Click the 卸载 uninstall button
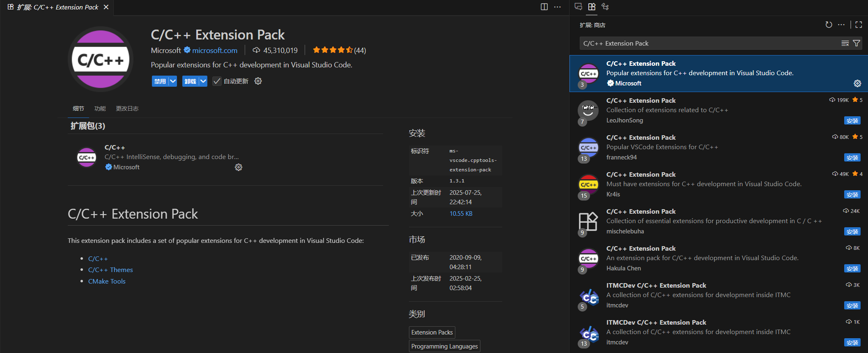The height and width of the screenshot is (353, 868). (x=191, y=81)
